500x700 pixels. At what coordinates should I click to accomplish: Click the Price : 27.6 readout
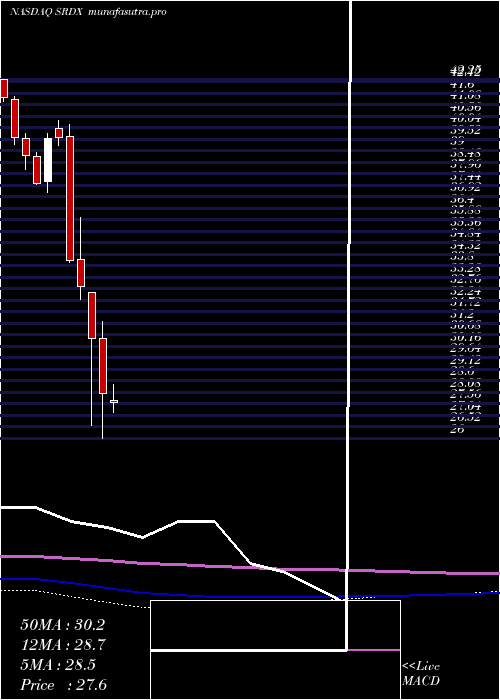click(63, 685)
